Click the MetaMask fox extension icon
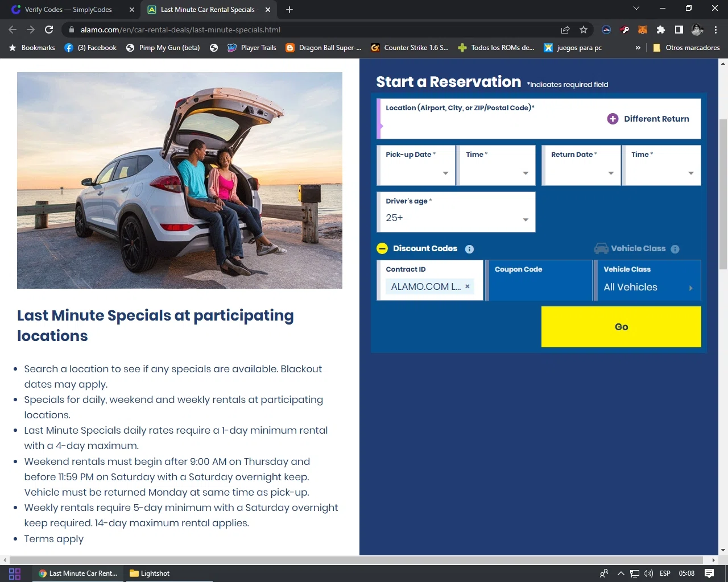Image resolution: width=728 pixels, height=582 pixels. pos(642,30)
